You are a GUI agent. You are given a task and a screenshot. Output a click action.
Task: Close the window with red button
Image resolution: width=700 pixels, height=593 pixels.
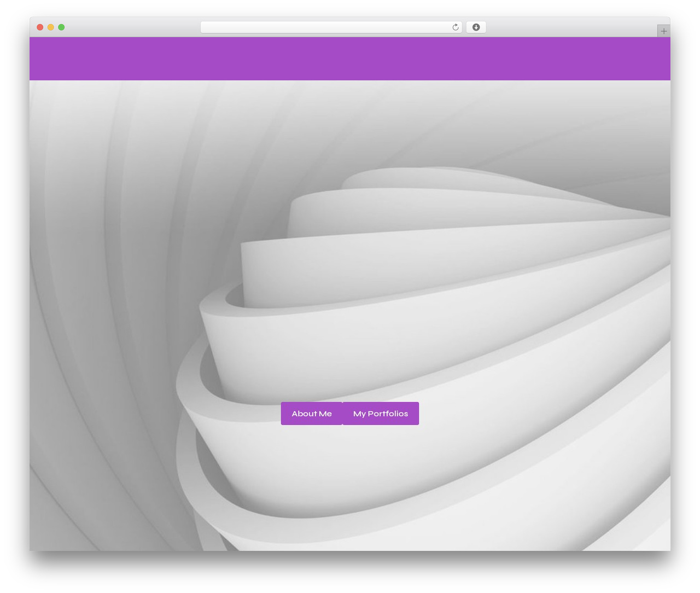click(40, 27)
